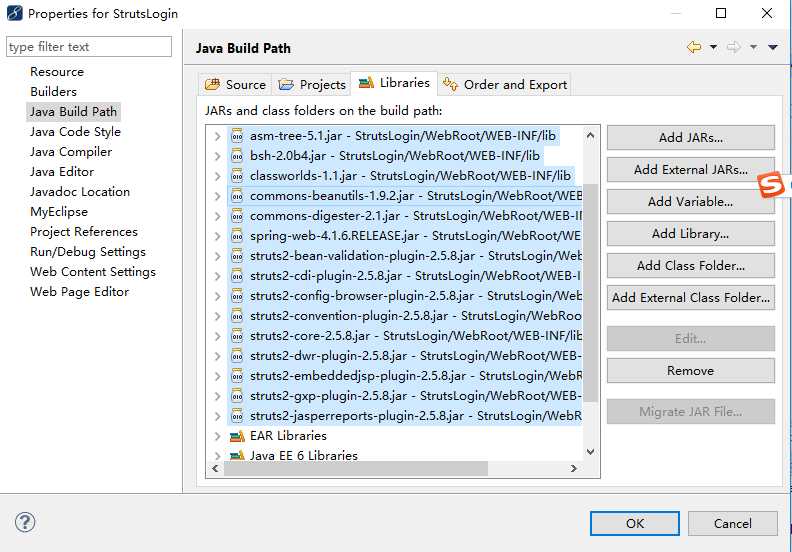Open the Order and Export tab
Screen dimensions: 792x552
click(505, 84)
